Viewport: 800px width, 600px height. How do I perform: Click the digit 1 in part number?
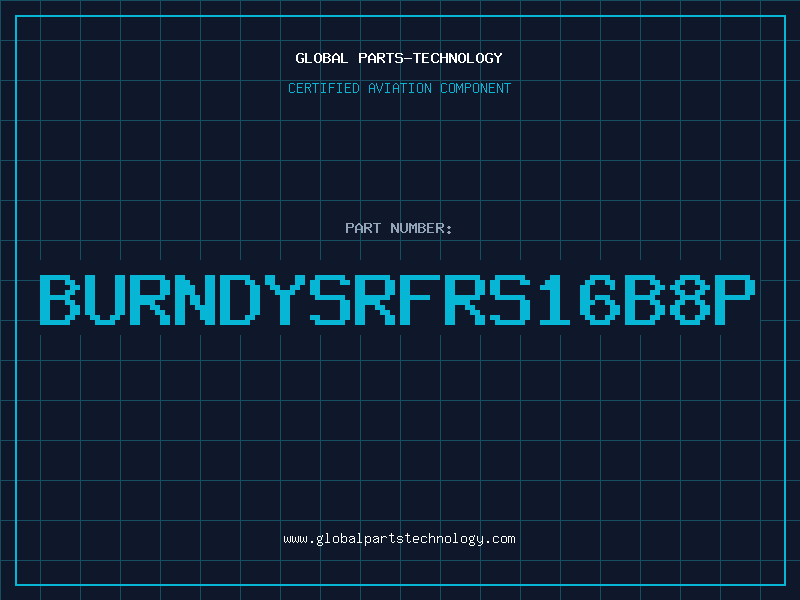[x=554, y=299]
